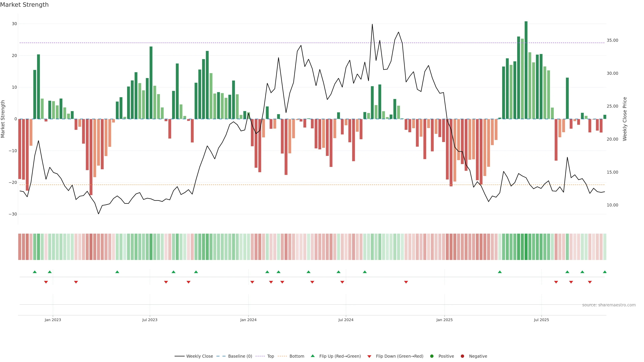The height and width of the screenshot is (362, 644).
Task: Click the rightmost red flip-down triangle marker
Action: point(590,282)
